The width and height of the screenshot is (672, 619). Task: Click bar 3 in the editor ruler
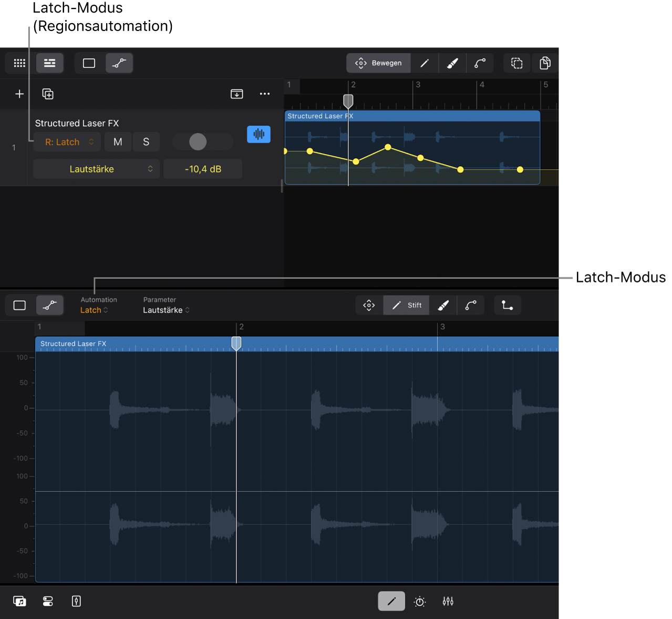click(442, 327)
